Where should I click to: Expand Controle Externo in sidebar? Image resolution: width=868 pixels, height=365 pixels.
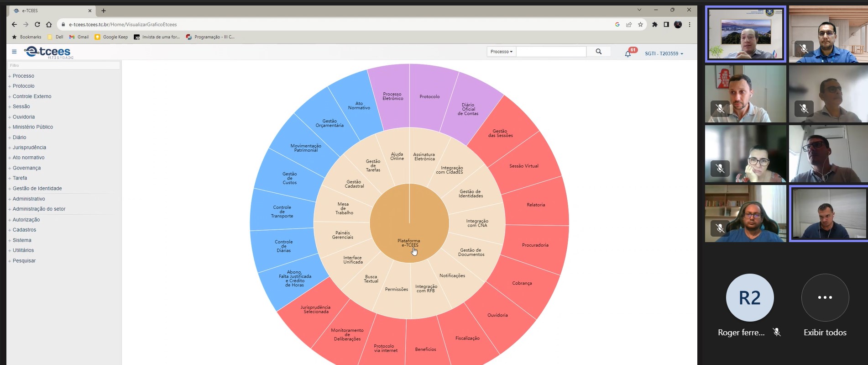click(x=32, y=96)
